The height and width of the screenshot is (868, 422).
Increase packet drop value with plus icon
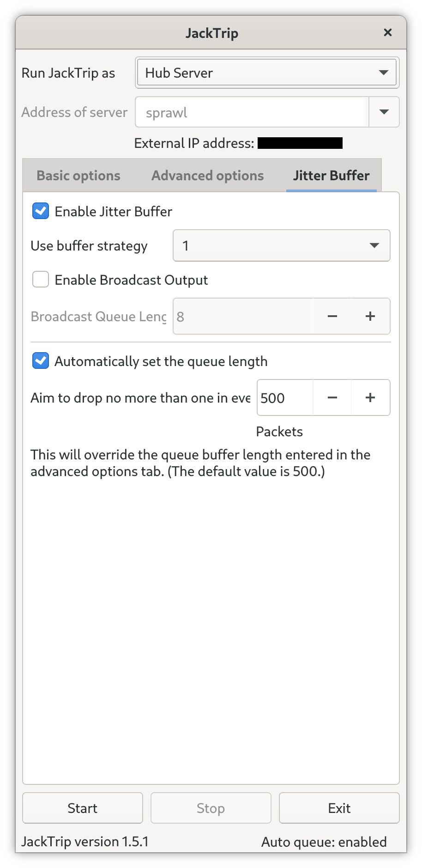(x=370, y=398)
